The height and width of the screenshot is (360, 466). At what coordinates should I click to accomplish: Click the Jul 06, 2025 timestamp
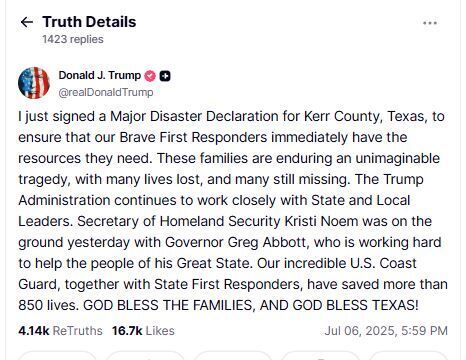click(386, 331)
